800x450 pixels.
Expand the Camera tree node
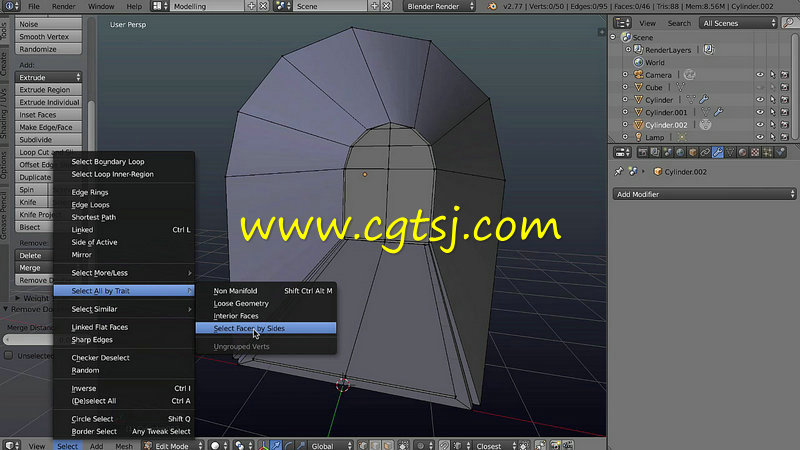[625, 74]
